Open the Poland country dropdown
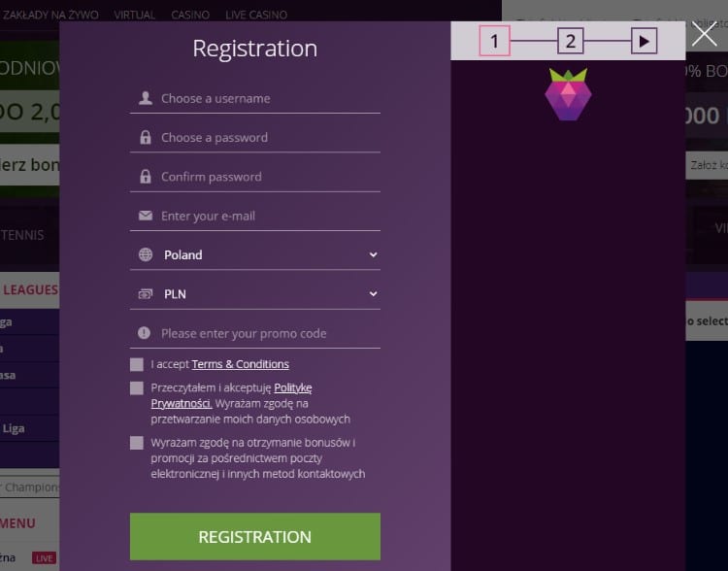The image size is (728, 571). [x=255, y=255]
